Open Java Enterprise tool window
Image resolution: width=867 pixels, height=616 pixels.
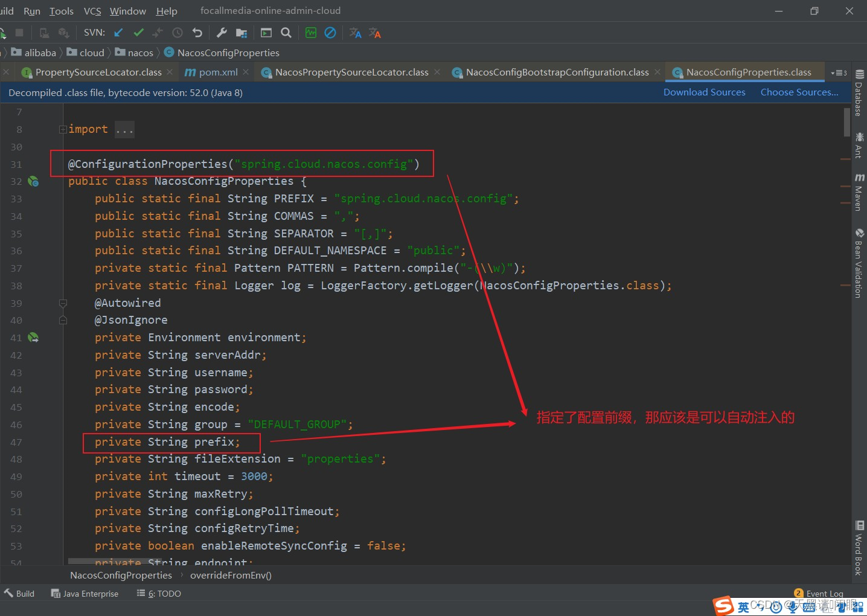pyautogui.click(x=85, y=594)
